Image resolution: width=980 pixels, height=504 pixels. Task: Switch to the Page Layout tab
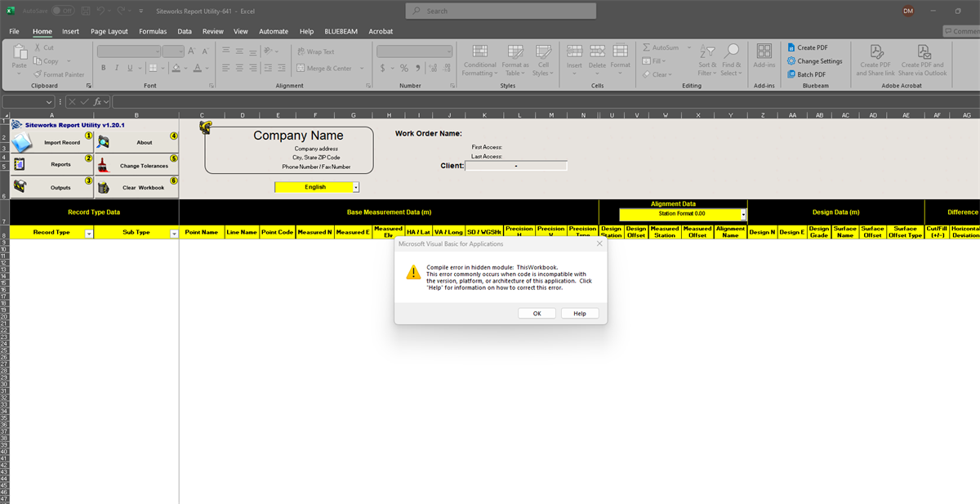(109, 31)
